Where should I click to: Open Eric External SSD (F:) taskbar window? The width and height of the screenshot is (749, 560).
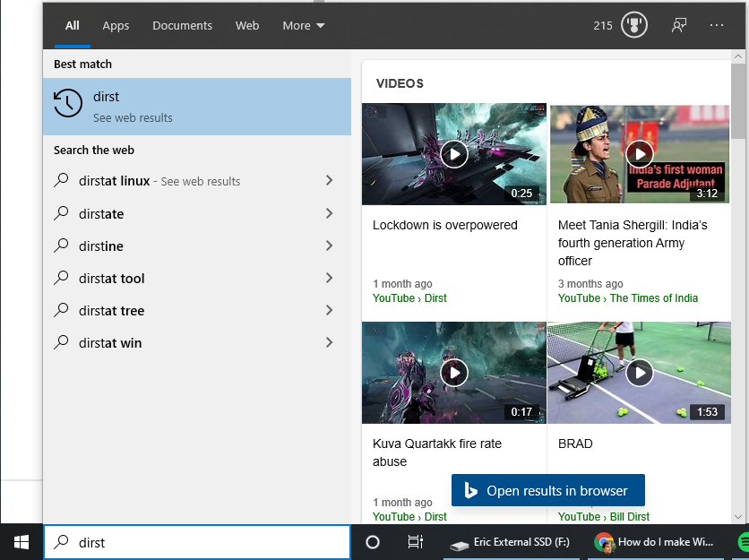[512, 542]
